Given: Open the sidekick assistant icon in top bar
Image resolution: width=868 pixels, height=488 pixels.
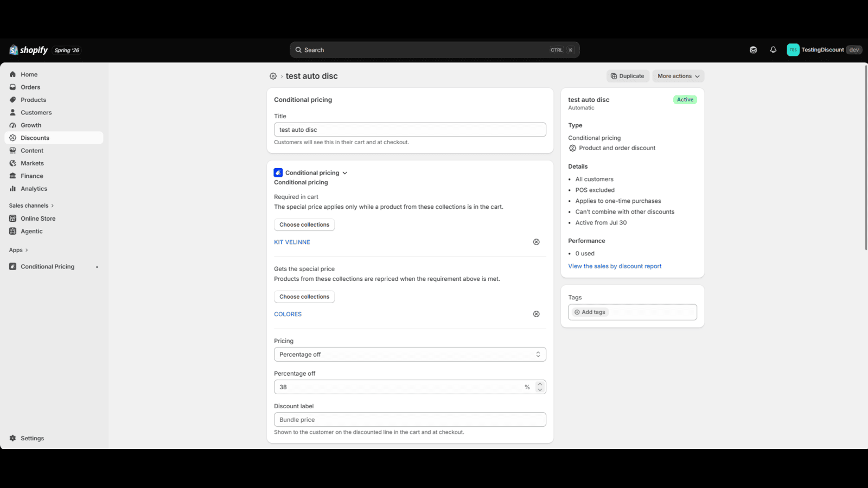Looking at the screenshot, I should [x=753, y=50].
